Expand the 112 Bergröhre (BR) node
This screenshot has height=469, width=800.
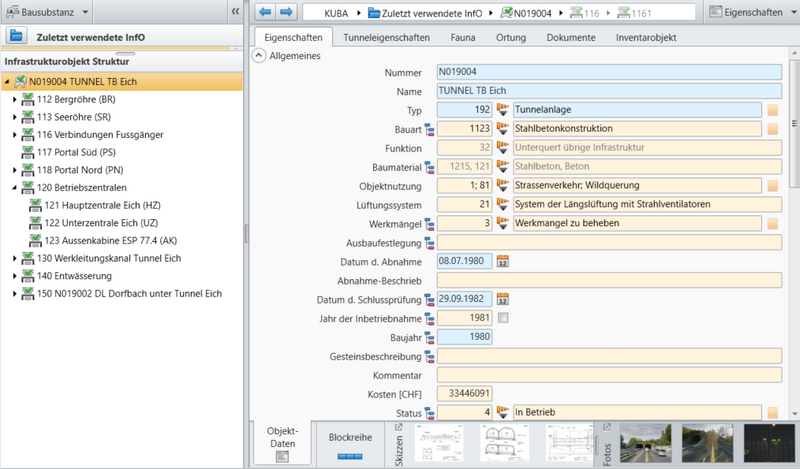pyautogui.click(x=14, y=100)
